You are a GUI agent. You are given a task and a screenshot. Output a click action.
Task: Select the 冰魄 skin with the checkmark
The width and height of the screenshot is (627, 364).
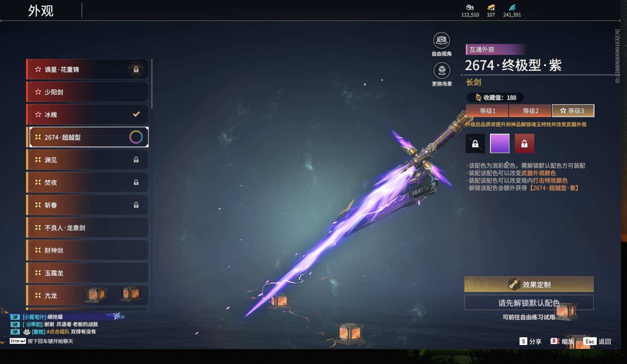[88, 114]
